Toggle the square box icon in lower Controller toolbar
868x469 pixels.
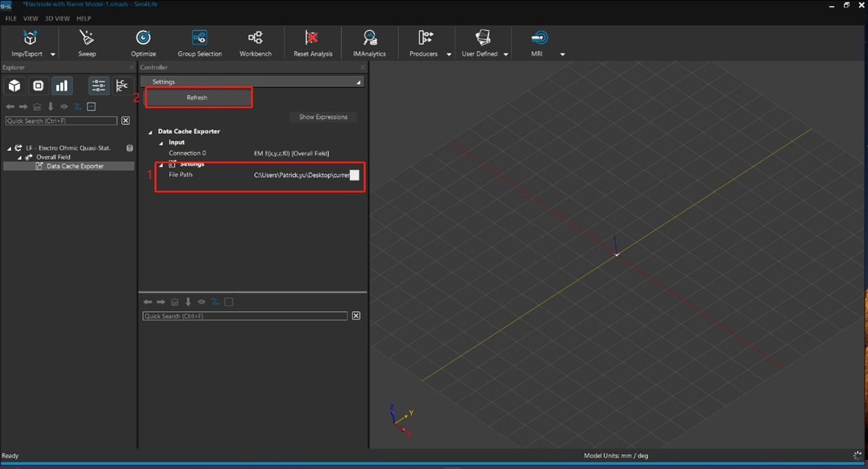(x=229, y=302)
